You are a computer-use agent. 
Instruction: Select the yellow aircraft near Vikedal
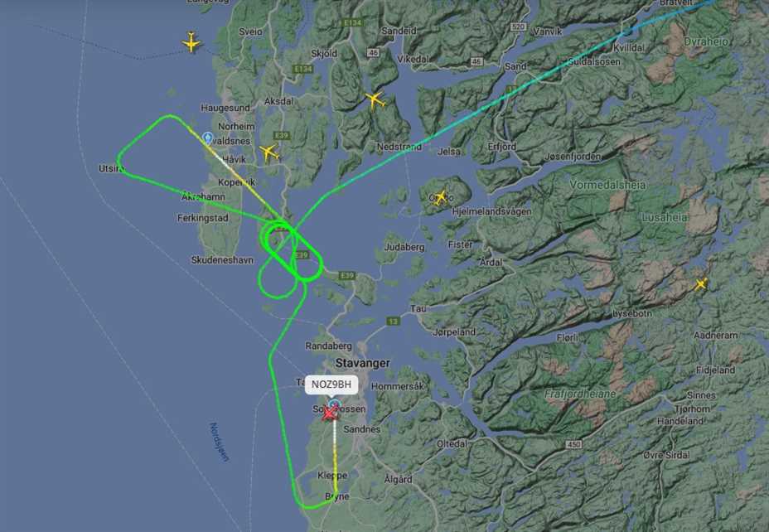click(375, 100)
